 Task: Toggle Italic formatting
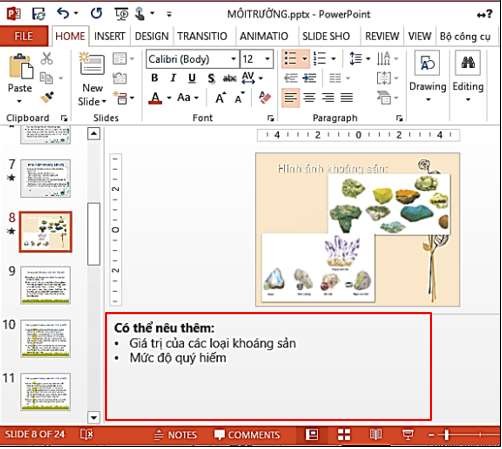(173, 78)
